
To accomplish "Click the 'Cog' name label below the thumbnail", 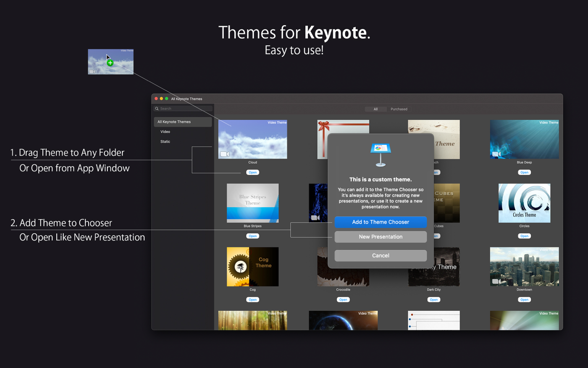I will click(252, 290).
